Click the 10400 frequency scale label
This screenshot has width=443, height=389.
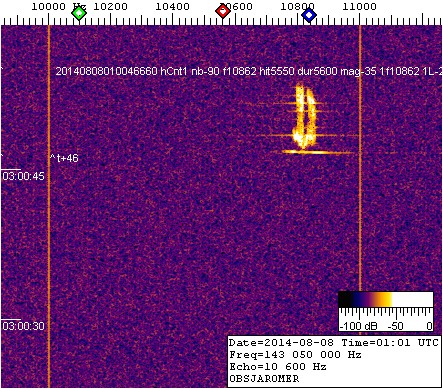pos(173,6)
